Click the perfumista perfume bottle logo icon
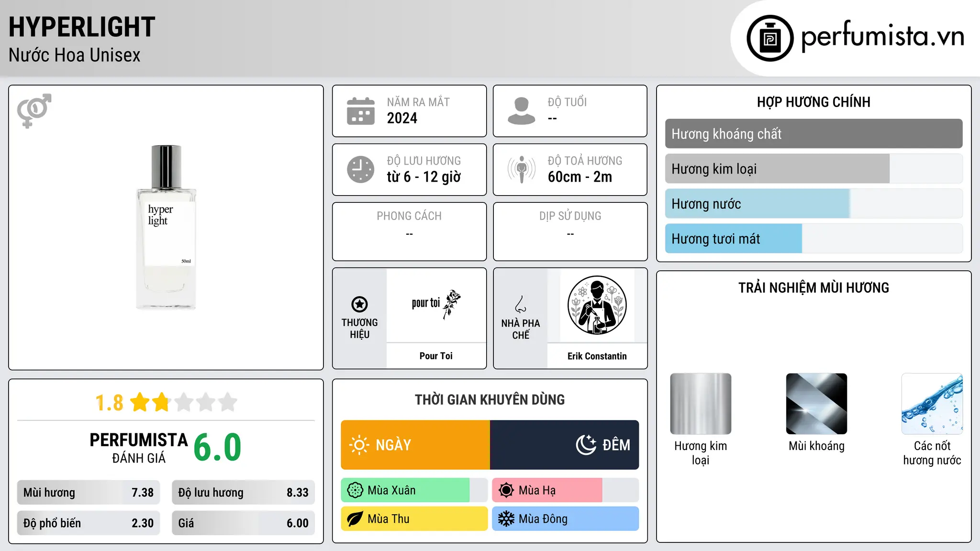The image size is (980, 551). point(770,38)
